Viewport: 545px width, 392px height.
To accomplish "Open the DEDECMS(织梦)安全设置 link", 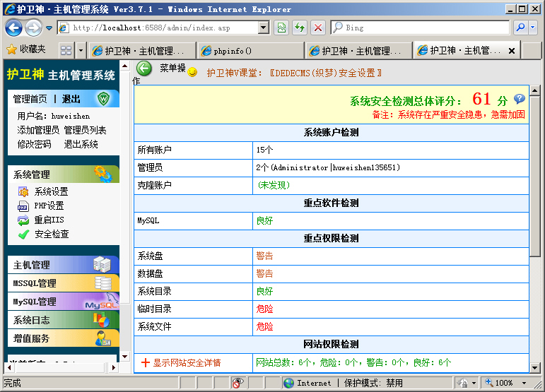I will pyautogui.click(x=326, y=73).
